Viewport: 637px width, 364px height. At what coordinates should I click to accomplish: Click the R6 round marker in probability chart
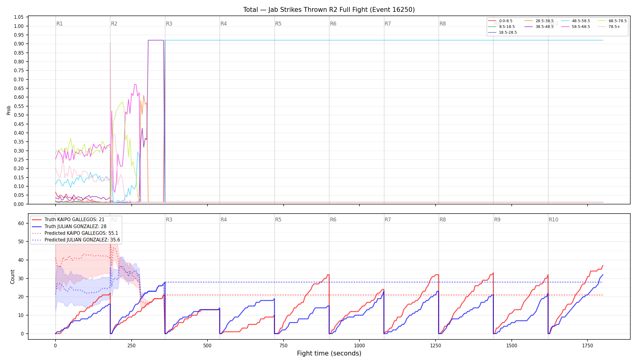(x=333, y=24)
